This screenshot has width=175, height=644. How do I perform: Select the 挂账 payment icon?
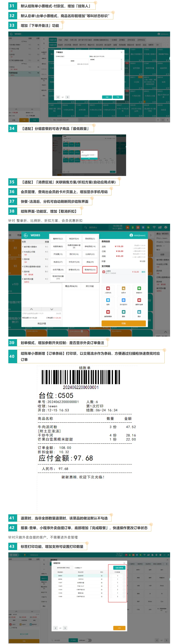point(108,300)
